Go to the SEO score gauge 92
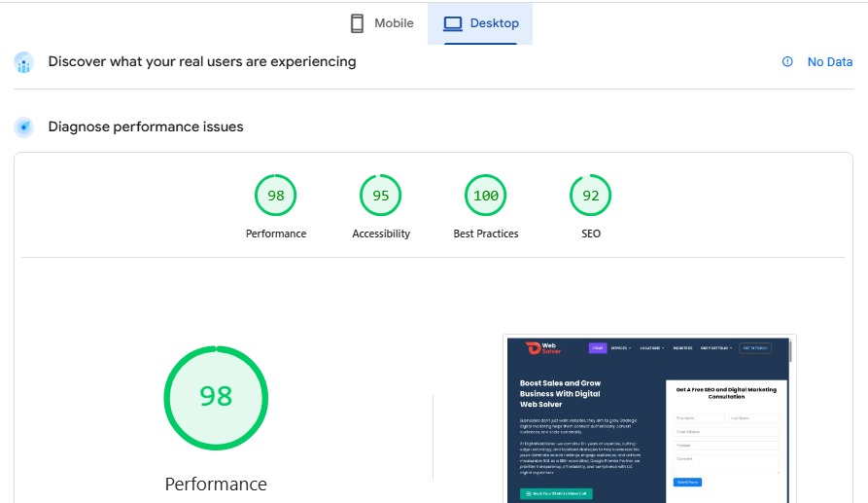 [591, 196]
